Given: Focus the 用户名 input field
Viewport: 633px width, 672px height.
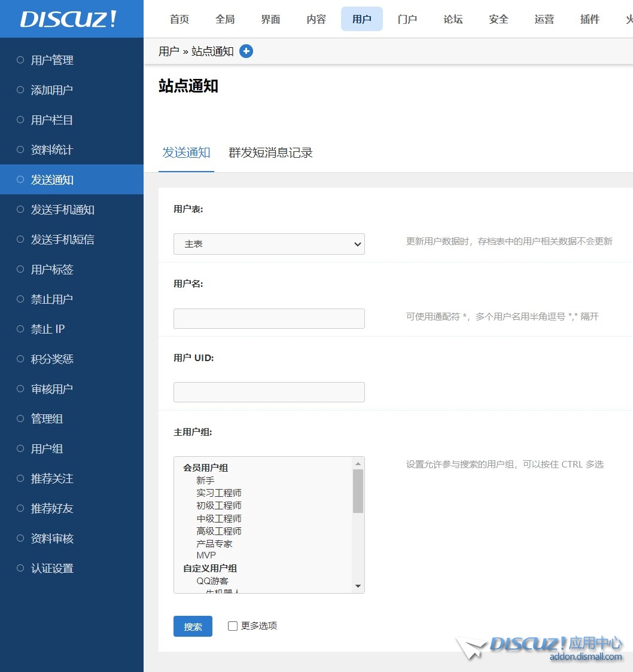Looking at the screenshot, I should (x=269, y=319).
